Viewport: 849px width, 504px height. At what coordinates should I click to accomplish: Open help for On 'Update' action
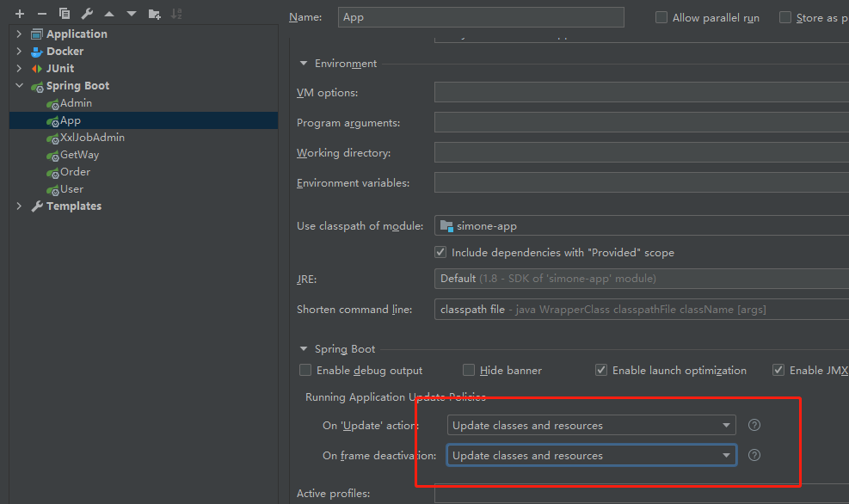coord(754,425)
